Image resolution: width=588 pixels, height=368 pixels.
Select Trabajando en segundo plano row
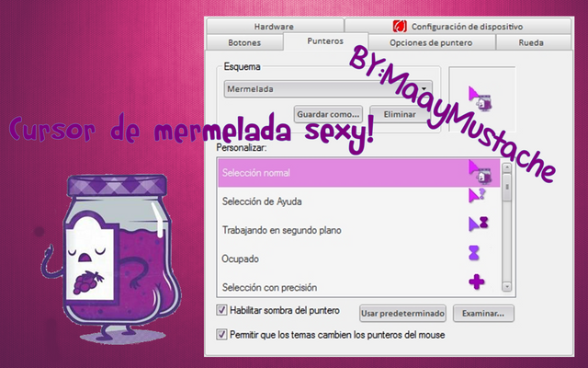[359, 230]
